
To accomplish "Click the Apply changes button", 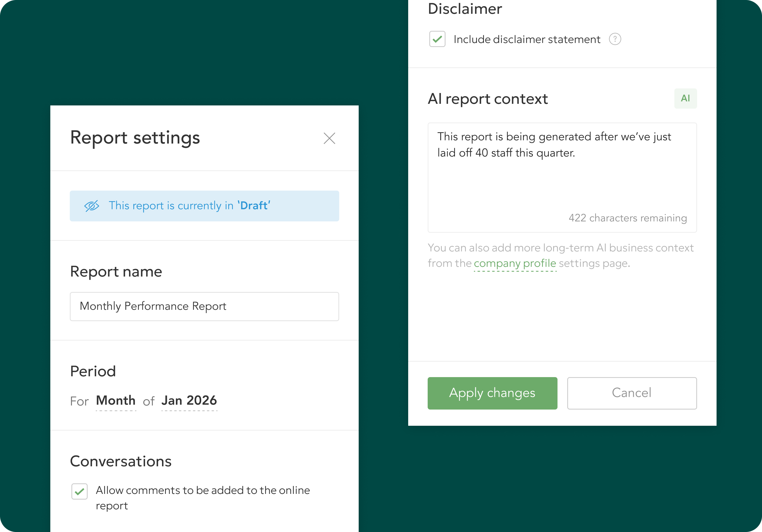I will pos(492,393).
